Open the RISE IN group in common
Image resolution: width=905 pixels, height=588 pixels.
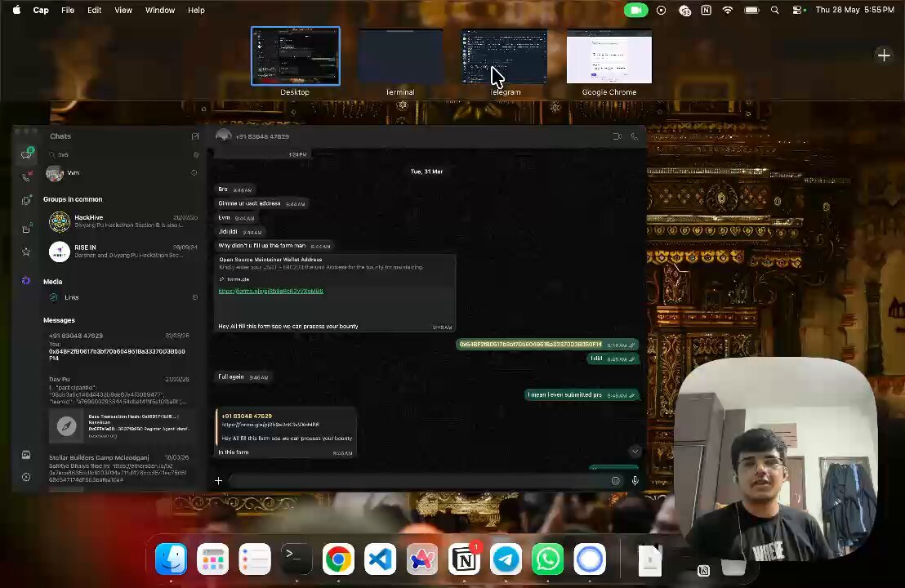(123, 252)
